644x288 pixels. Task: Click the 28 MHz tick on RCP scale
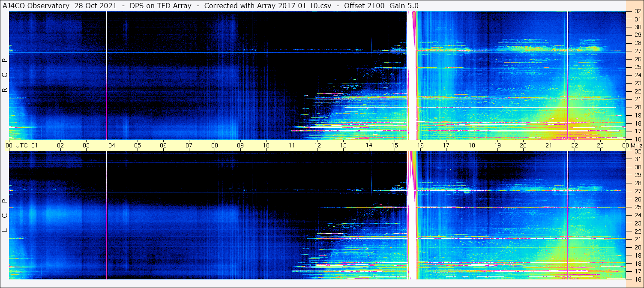coord(638,43)
